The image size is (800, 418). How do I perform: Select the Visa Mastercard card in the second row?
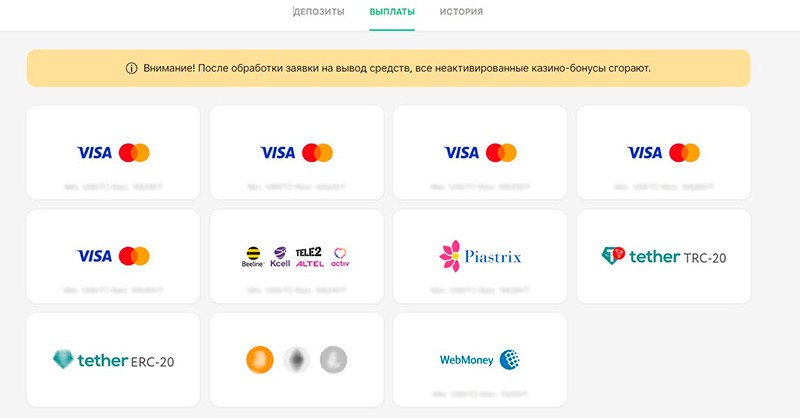[x=113, y=256]
